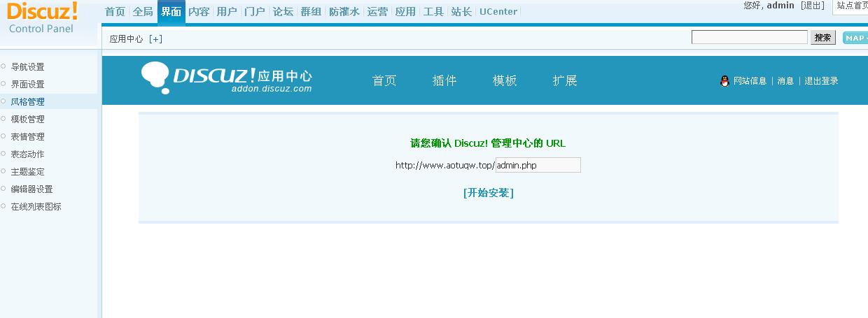The image size is (868, 318).
Task: Select 风格管理 in the sidebar
Action: click(27, 102)
